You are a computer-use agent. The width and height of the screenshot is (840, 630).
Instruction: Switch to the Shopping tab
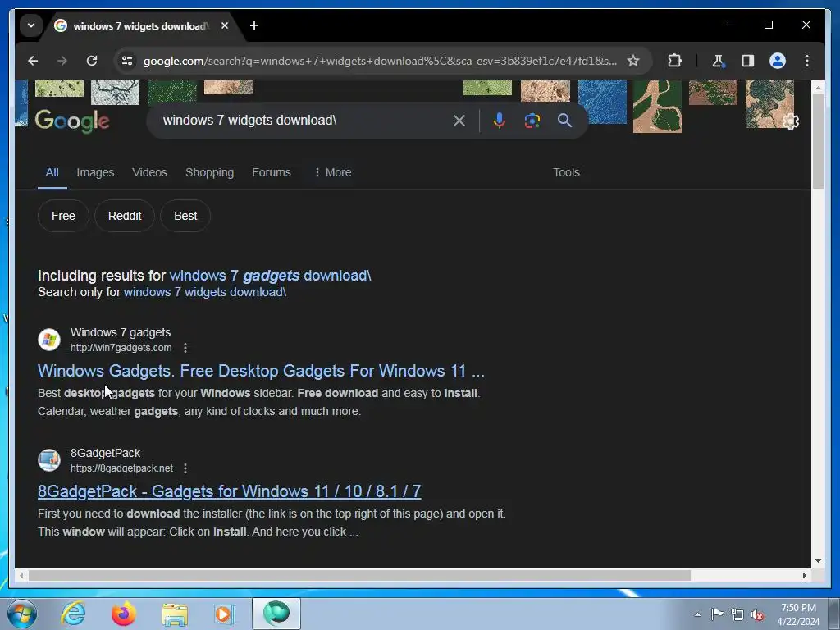tap(209, 172)
